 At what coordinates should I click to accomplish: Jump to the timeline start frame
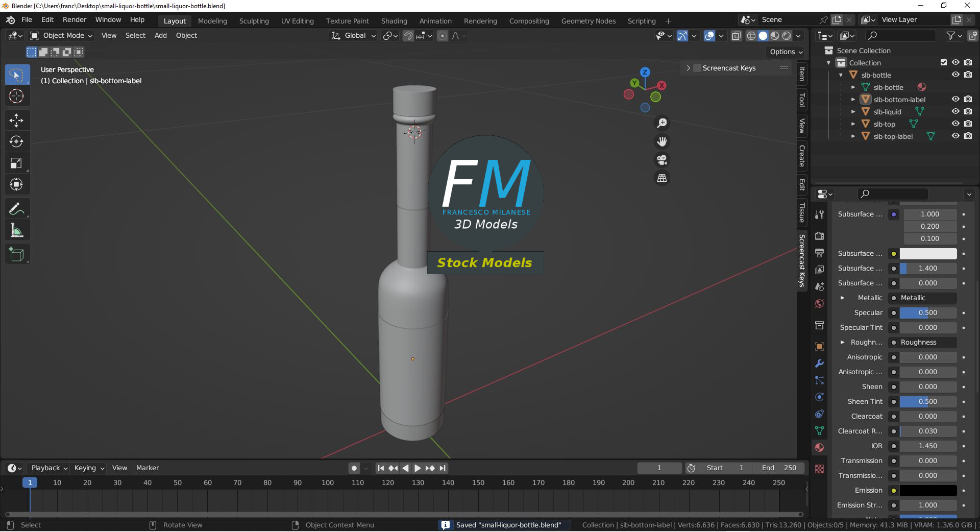(381, 468)
